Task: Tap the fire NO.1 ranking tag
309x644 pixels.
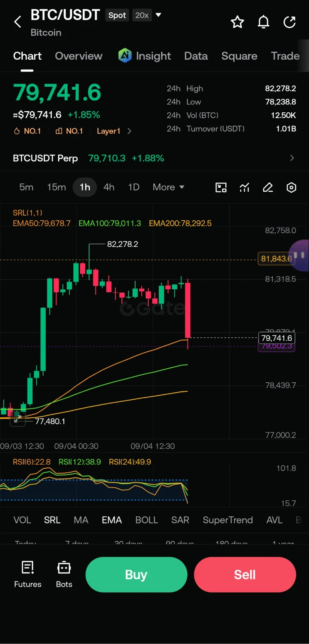Action: pyautogui.click(x=27, y=131)
